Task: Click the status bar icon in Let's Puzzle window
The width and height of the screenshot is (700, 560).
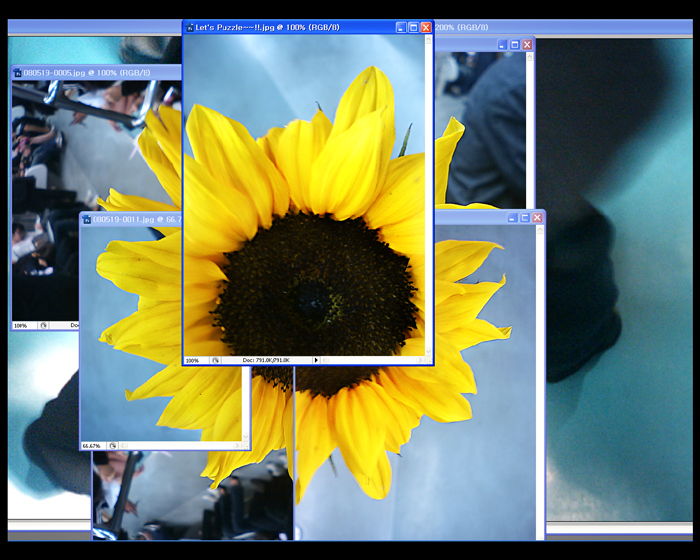Action: [215, 360]
